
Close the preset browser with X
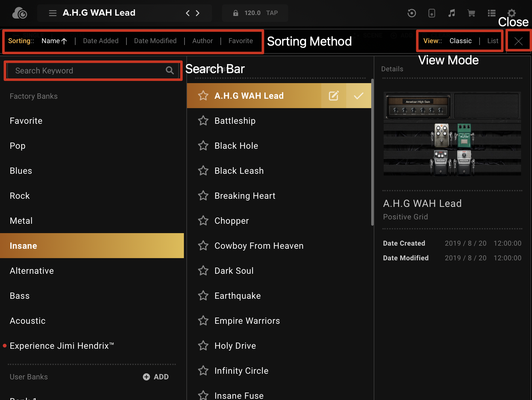tap(519, 41)
